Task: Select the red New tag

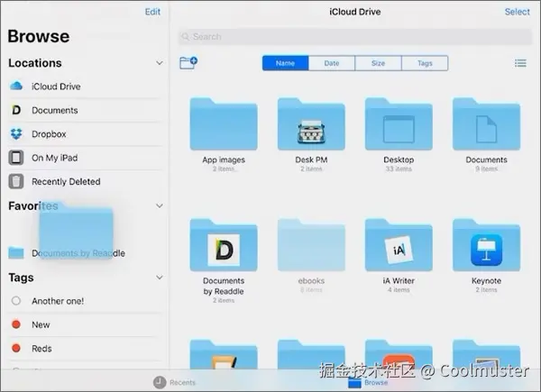Action: tap(85, 324)
